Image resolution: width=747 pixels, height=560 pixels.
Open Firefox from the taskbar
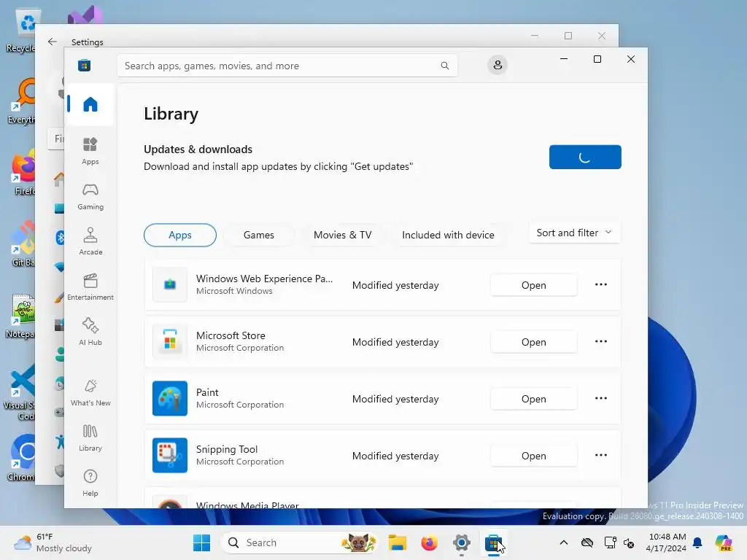click(429, 542)
